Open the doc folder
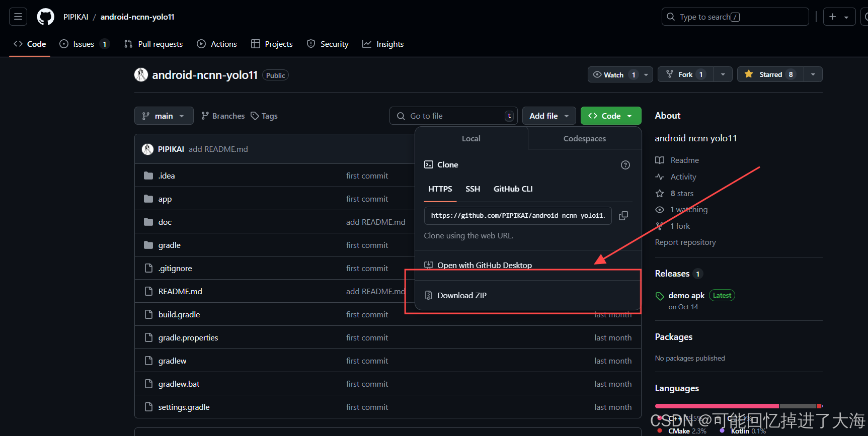 [x=165, y=222]
